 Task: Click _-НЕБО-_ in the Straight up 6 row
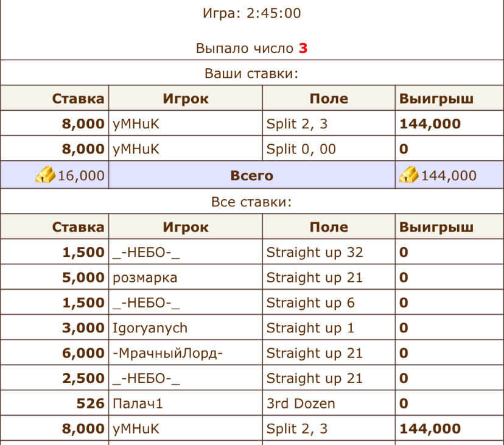tap(147, 303)
